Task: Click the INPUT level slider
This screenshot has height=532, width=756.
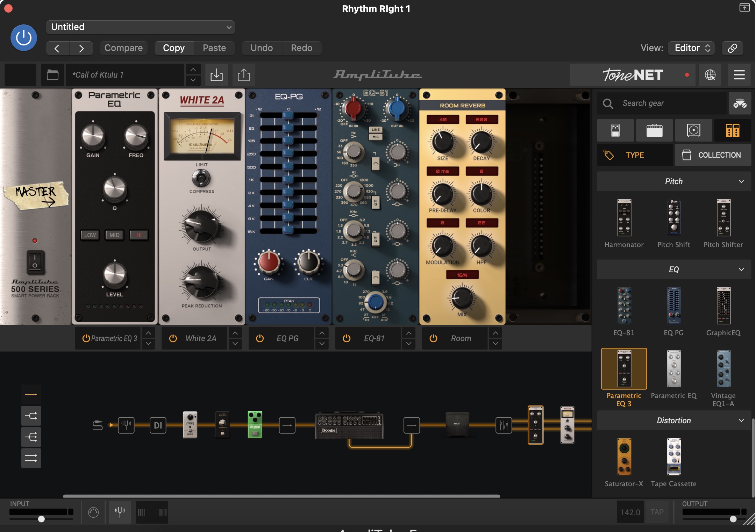Action: [x=41, y=519]
